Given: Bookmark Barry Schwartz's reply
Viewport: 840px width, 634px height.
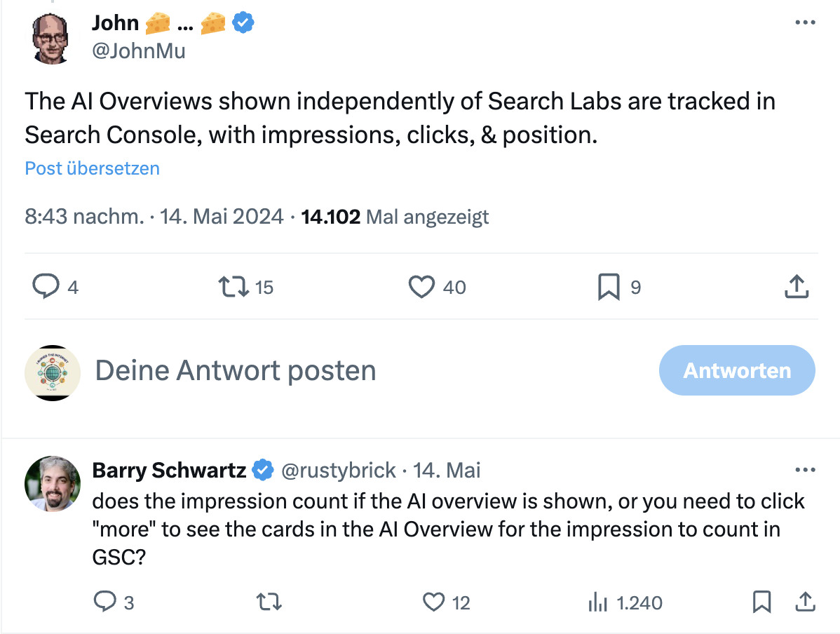Looking at the screenshot, I should [x=762, y=602].
